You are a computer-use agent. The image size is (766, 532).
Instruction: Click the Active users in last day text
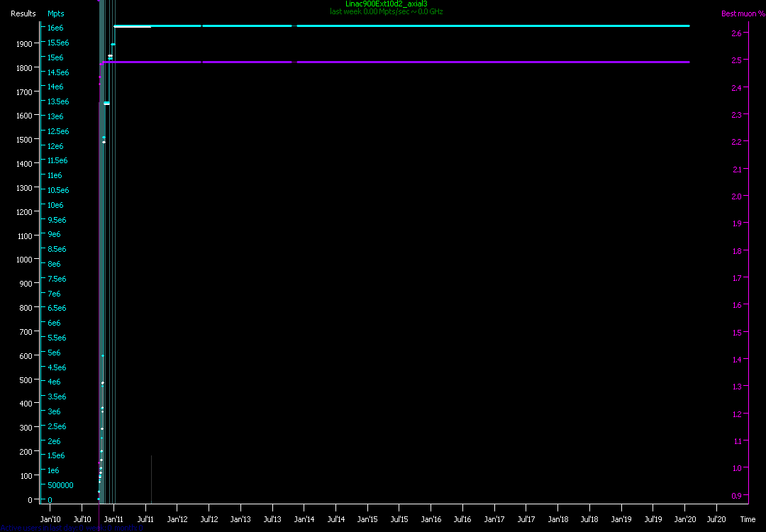[x=71, y=528]
